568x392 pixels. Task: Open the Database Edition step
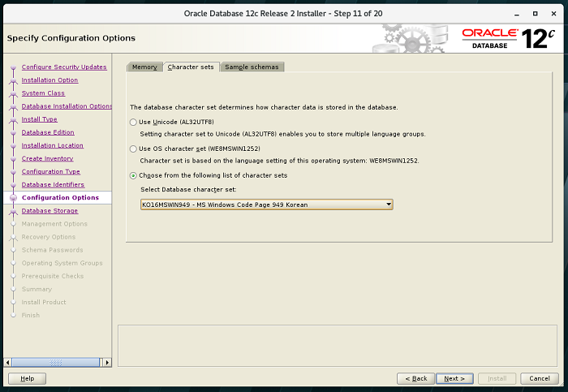click(x=48, y=132)
